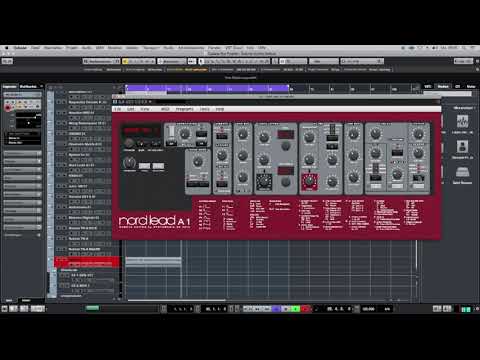Click the purple cycle range on the ruler
Viewport: 480px width, 360px height.
(x=207, y=88)
